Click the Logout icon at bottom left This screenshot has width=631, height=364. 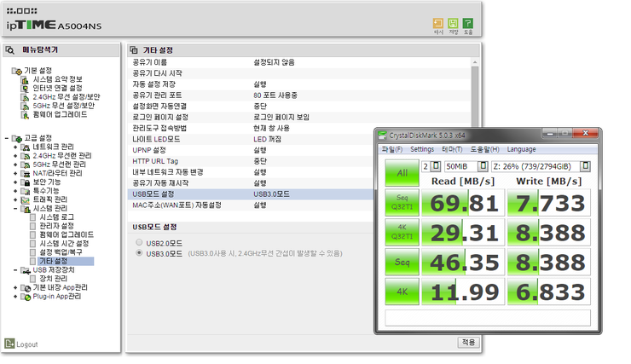[9, 344]
